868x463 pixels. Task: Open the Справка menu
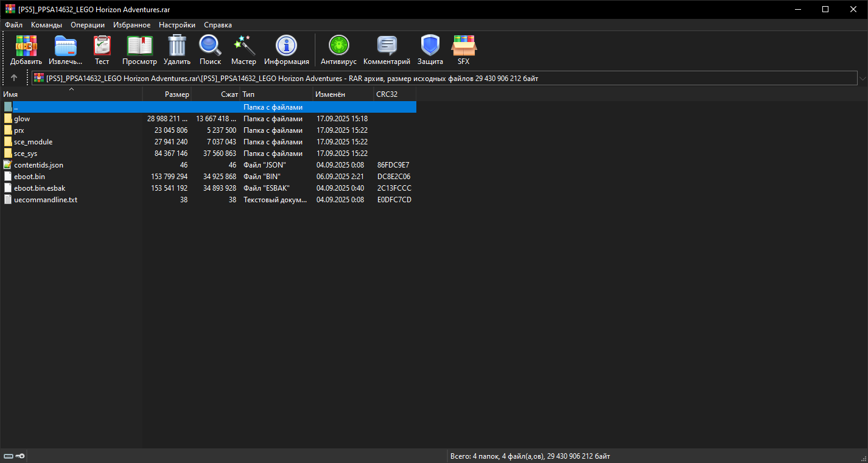pos(218,25)
